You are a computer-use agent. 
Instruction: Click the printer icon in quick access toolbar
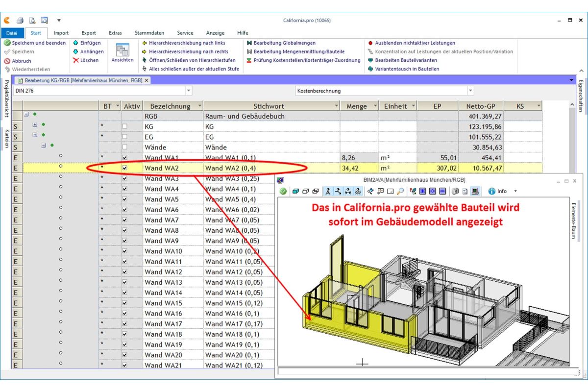pos(20,21)
